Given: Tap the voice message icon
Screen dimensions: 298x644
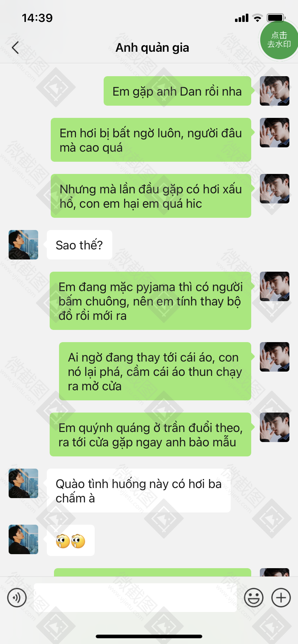Looking at the screenshot, I should 17,598.
